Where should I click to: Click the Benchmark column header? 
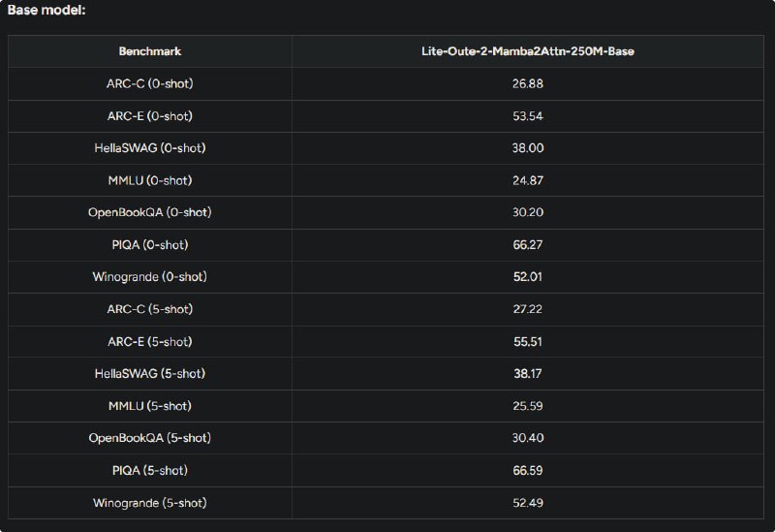click(x=150, y=51)
